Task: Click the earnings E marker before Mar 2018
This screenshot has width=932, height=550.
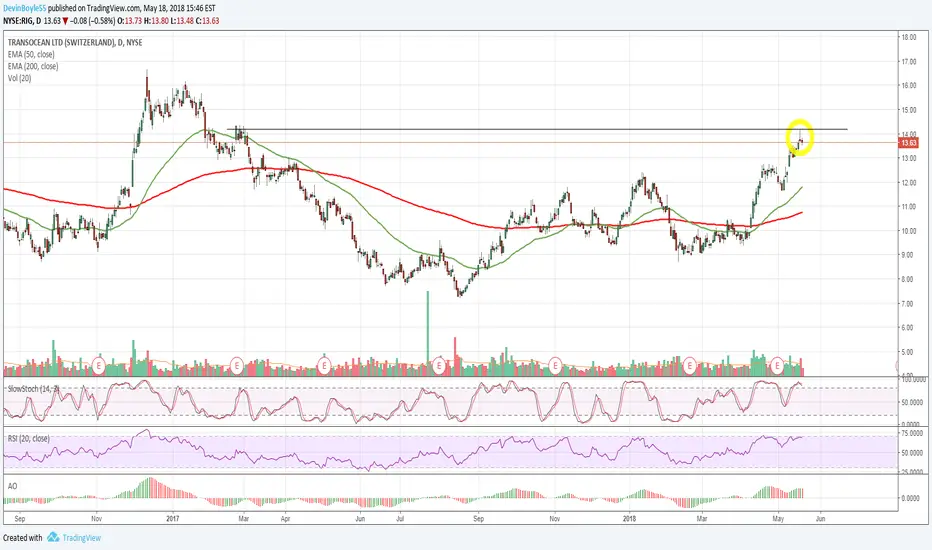Action: (x=689, y=364)
